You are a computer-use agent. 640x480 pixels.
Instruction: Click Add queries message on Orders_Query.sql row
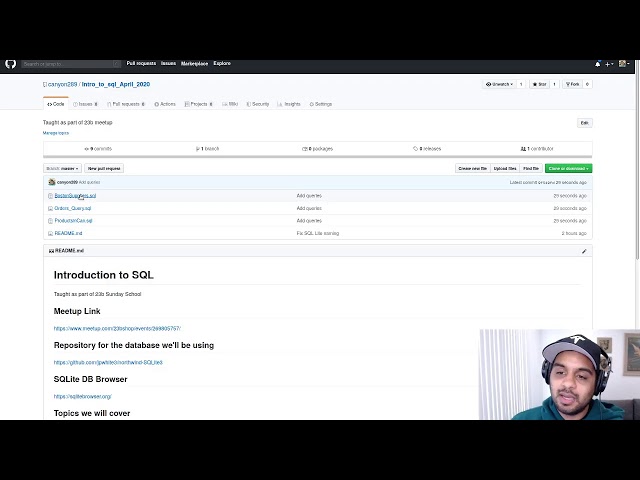point(309,208)
